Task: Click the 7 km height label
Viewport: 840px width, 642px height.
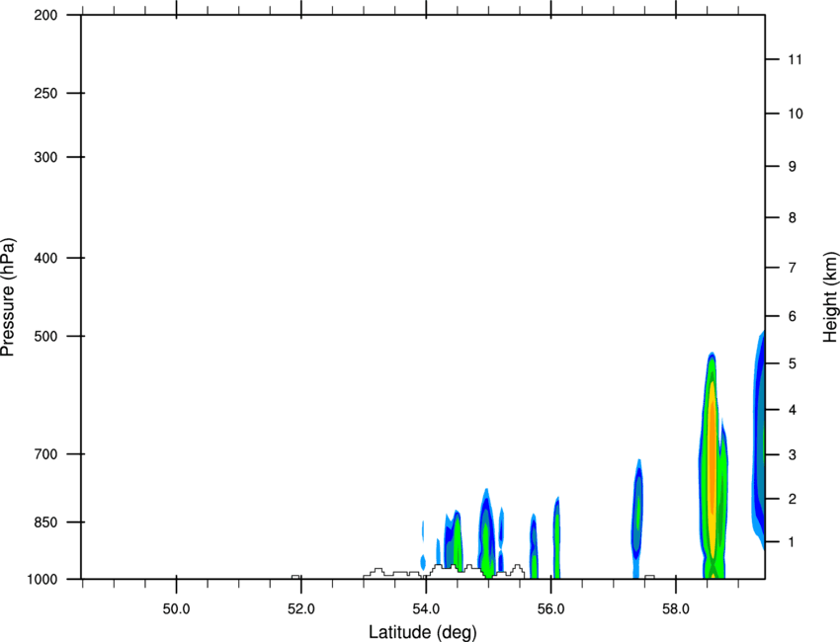Action: [793, 268]
